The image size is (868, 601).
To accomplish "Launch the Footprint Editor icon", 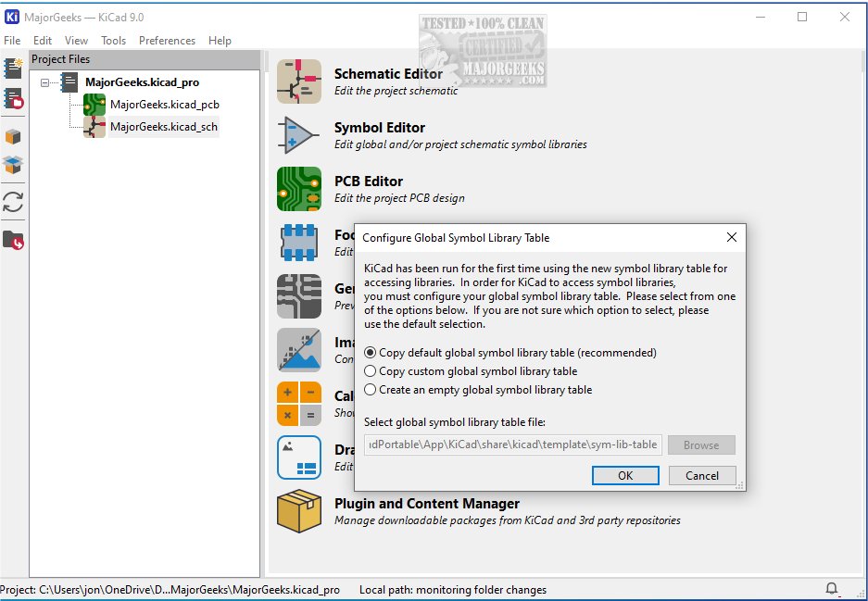I will (x=299, y=243).
